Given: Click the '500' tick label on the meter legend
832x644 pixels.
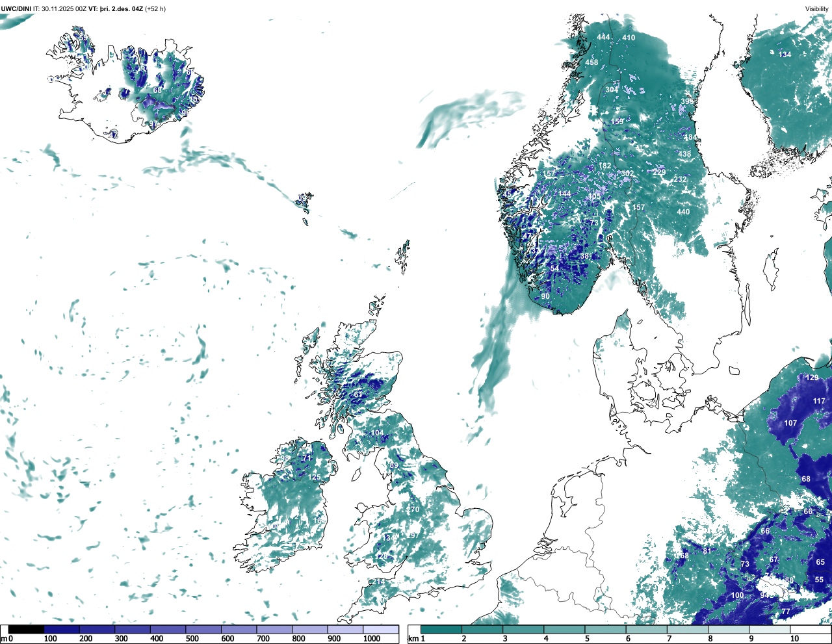Looking at the screenshot, I should pyautogui.click(x=192, y=639).
